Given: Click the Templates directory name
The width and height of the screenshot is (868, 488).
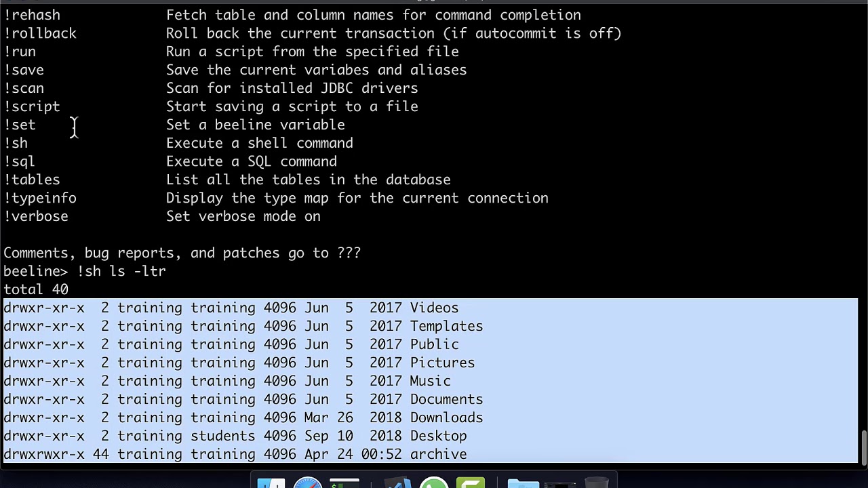Looking at the screenshot, I should pos(447,326).
